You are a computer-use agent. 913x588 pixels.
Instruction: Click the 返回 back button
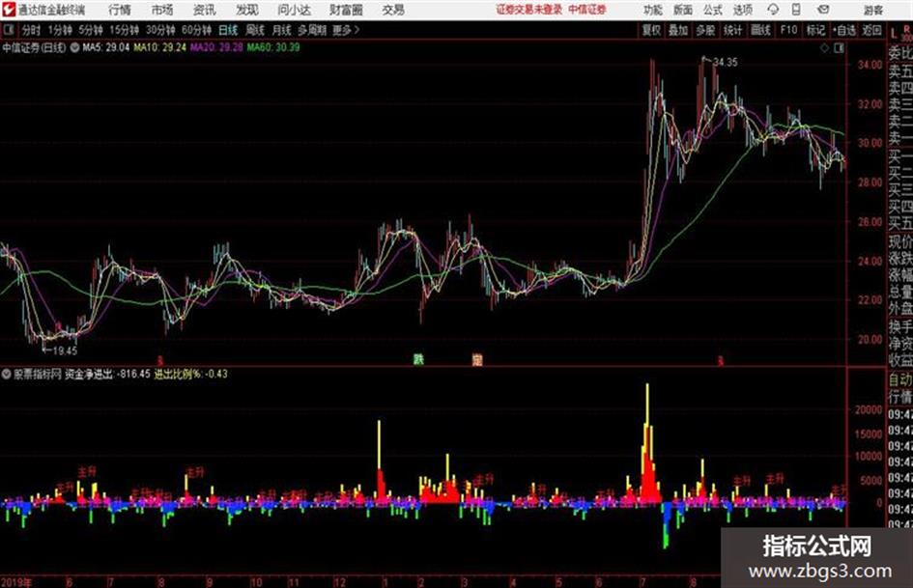coord(871,30)
